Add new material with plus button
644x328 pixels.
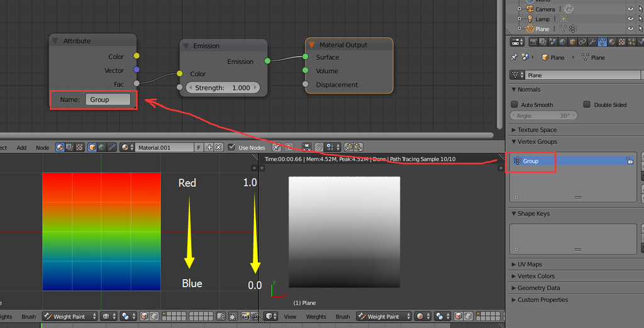point(209,148)
